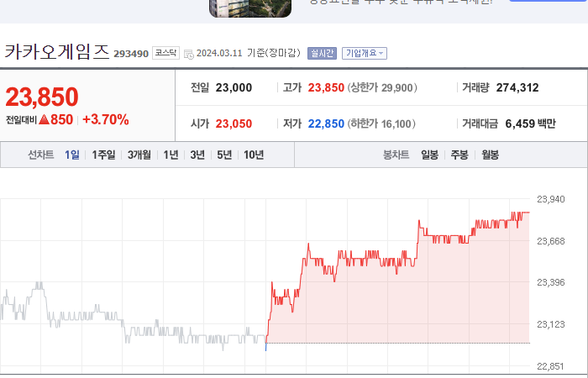Select the 3개월 line chart tab
This screenshot has width=588, height=378.
click(x=139, y=155)
